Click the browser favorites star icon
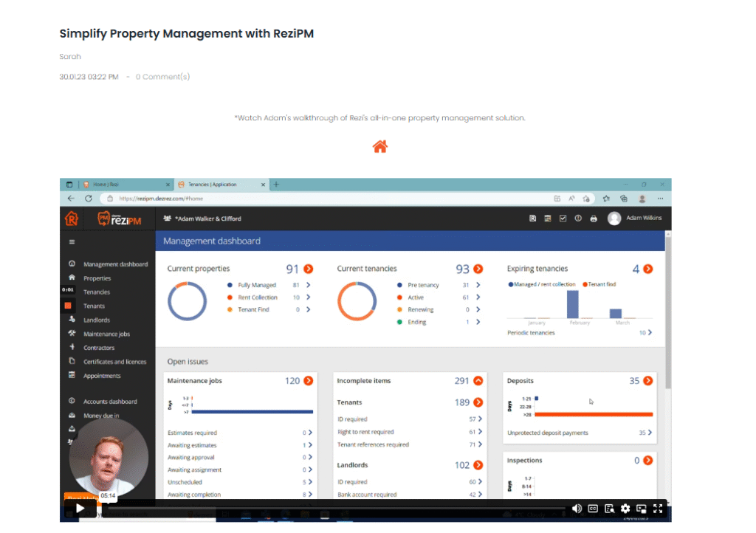This screenshot has height=533, width=756. 606,199
